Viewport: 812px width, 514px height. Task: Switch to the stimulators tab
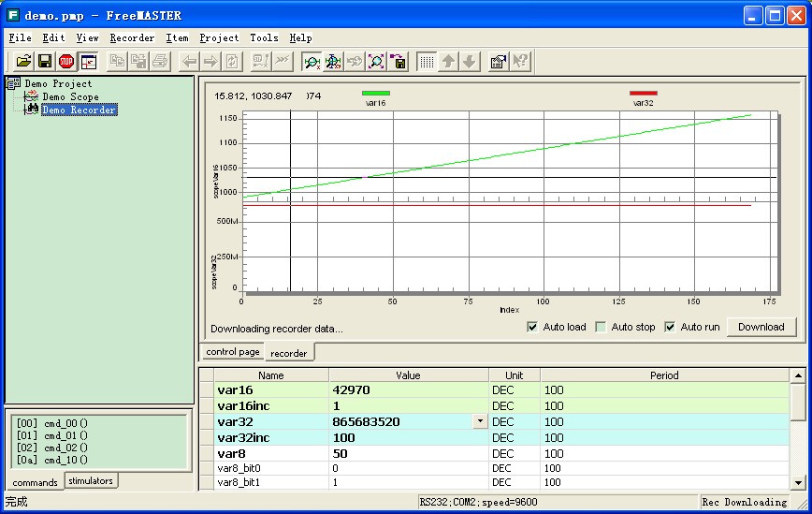[91, 481]
